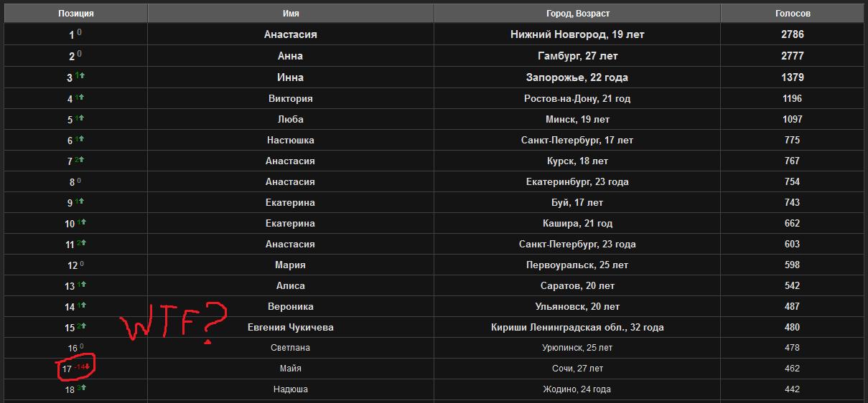Click the red down arrow at position 17
Image resolution: width=868 pixels, height=403 pixels.
(88, 367)
